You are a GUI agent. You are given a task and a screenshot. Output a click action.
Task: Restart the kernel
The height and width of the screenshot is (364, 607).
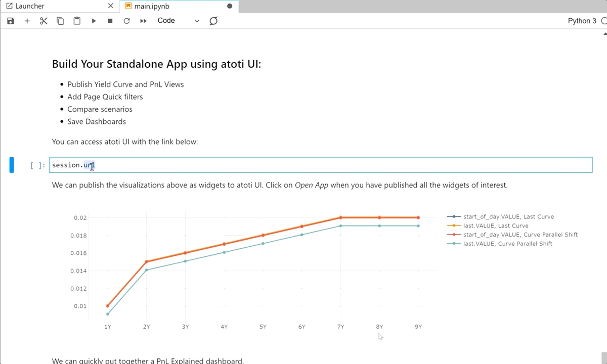126,21
